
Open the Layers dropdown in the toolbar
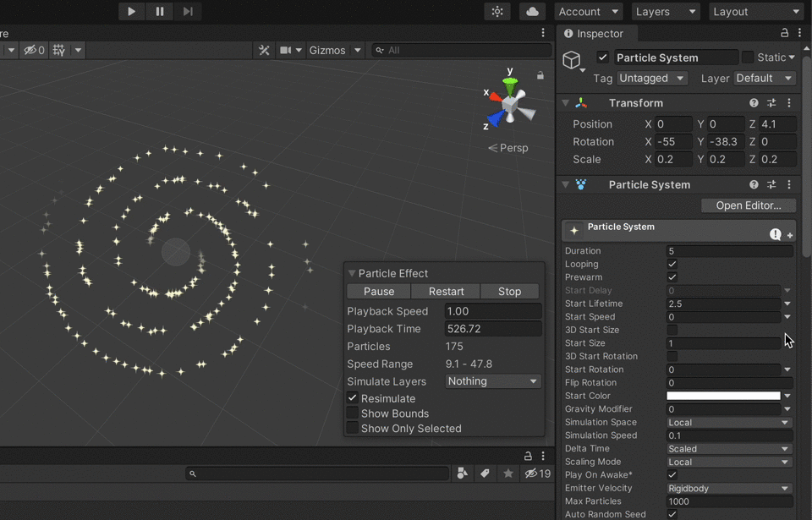[x=666, y=11]
